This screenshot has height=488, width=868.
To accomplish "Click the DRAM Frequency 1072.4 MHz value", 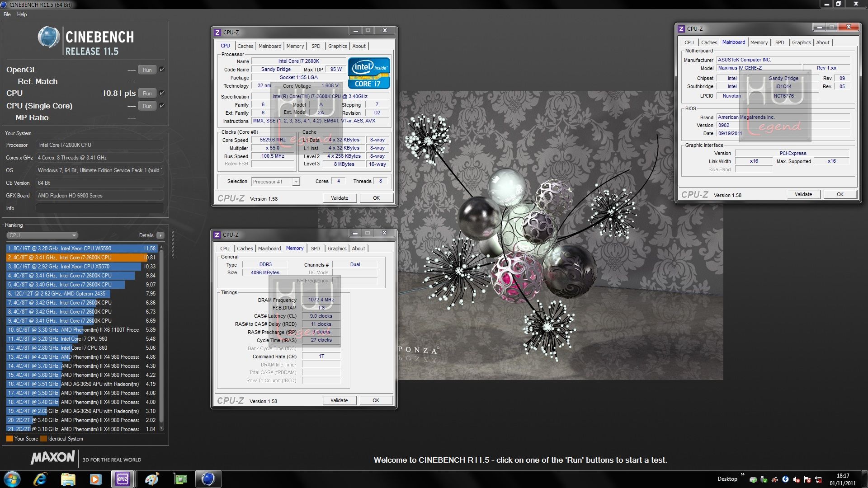I will pyautogui.click(x=321, y=300).
